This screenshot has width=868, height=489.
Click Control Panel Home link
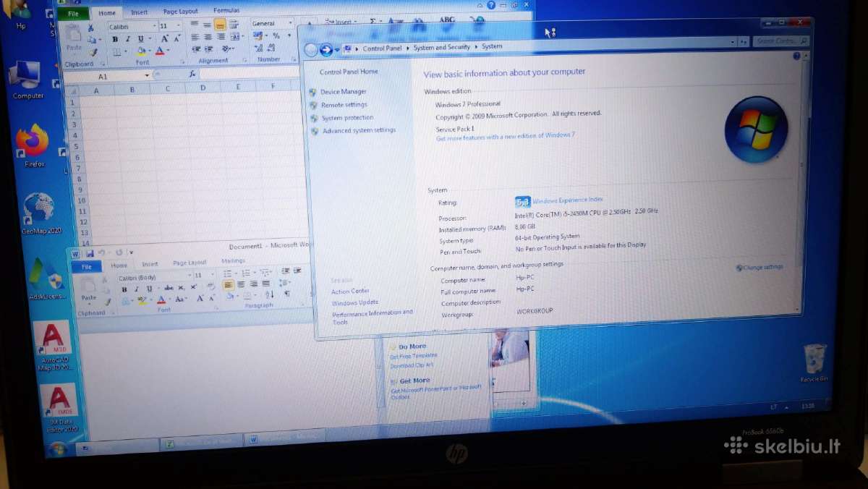coord(349,72)
